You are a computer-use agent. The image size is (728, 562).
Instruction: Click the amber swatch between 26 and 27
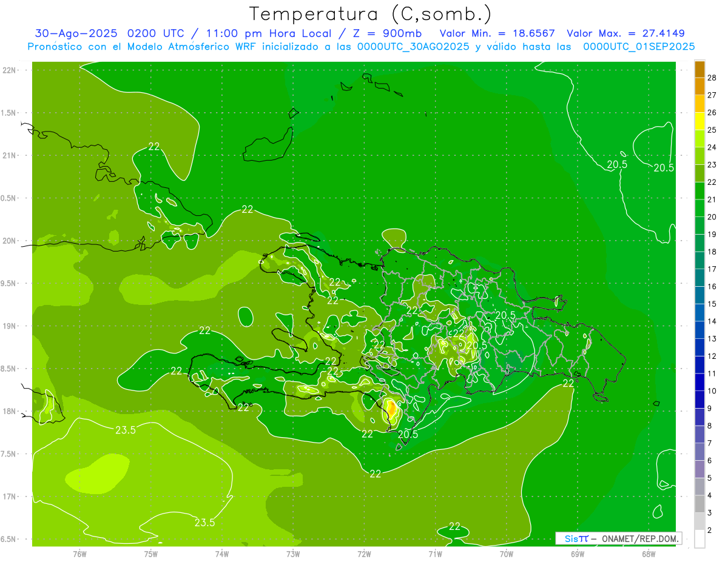pos(699,104)
